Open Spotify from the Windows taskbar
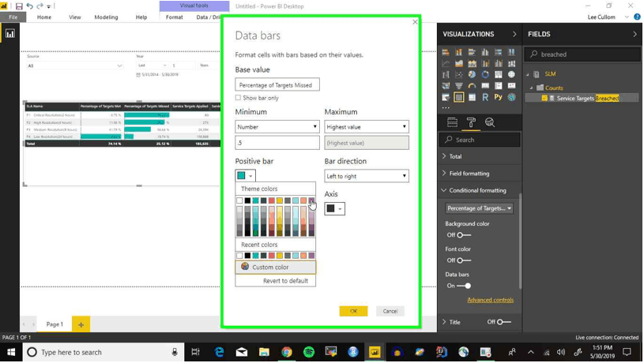 point(309,352)
